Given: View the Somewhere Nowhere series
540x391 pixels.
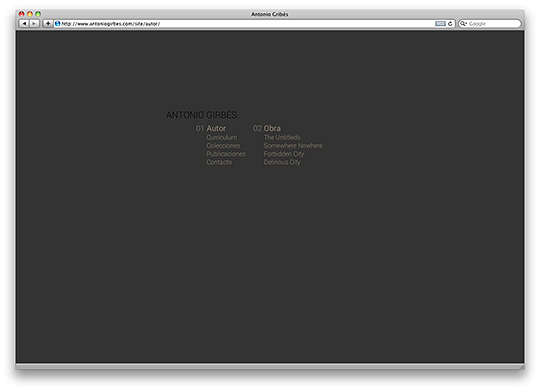Looking at the screenshot, I should pos(293,145).
